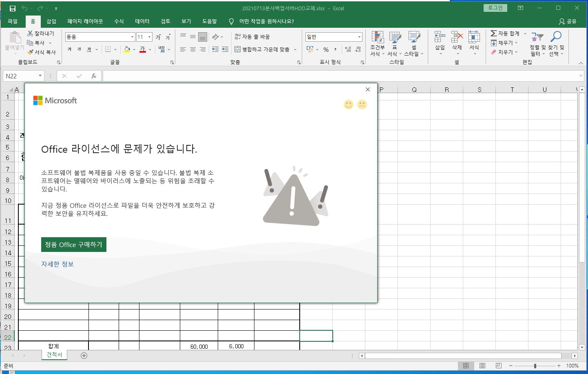Open the Fill (채우기) dropdown
Screen dimensions: 588x374
click(x=504, y=43)
